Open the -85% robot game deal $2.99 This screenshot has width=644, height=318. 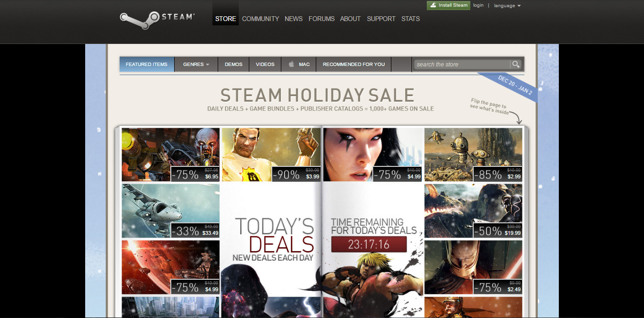pos(473,154)
